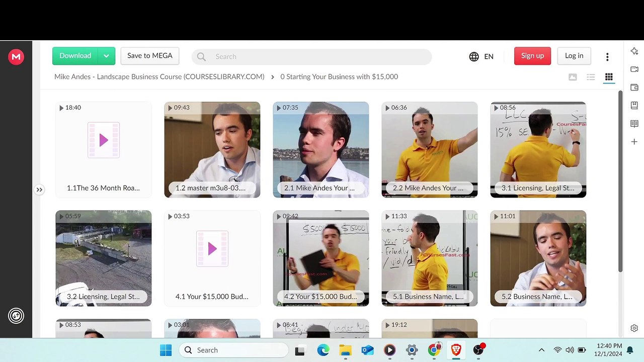Image resolution: width=644 pixels, height=362 pixels.
Task: Switch to image gallery view
Action: coord(573,77)
